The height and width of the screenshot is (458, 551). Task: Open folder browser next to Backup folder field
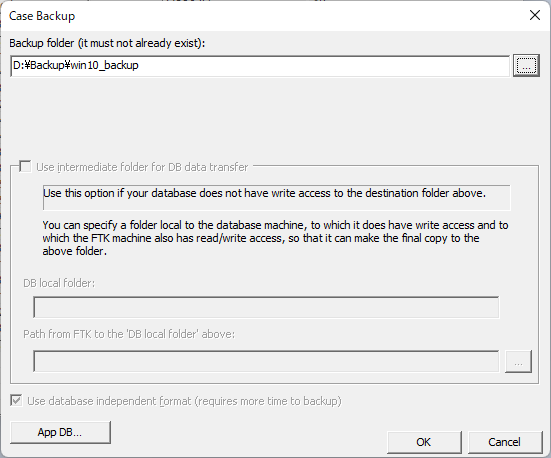(526, 65)
